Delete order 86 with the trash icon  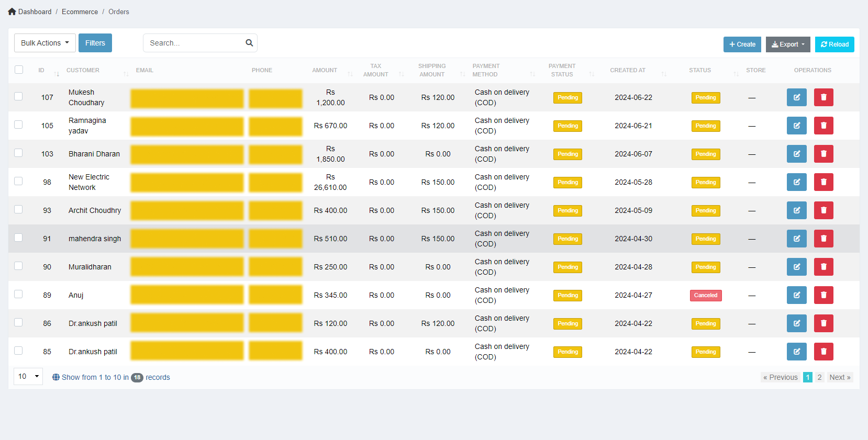[x=824, y=323]
